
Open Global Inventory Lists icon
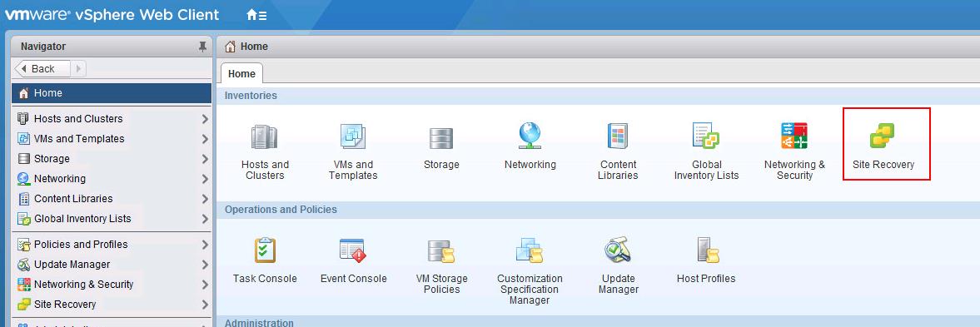tap(706, 136)
